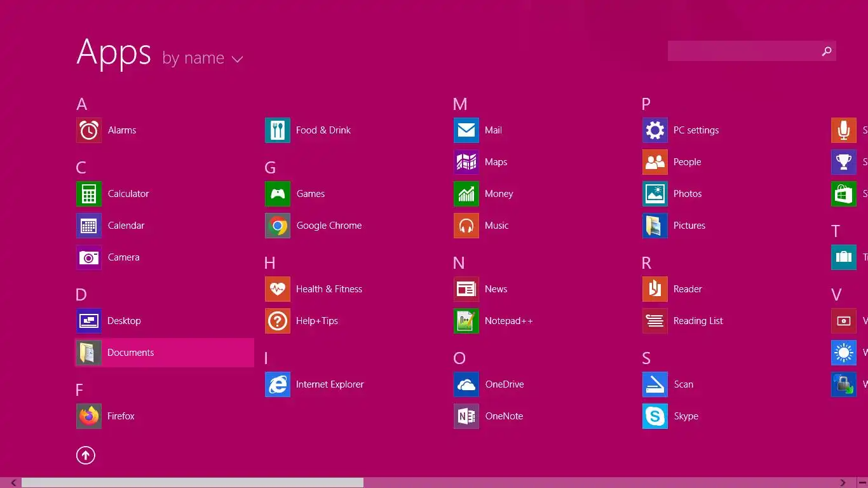This screenshot has width=868, height=488.
Task: Open the Games controller icon
Action: click(x=278, y=194)
